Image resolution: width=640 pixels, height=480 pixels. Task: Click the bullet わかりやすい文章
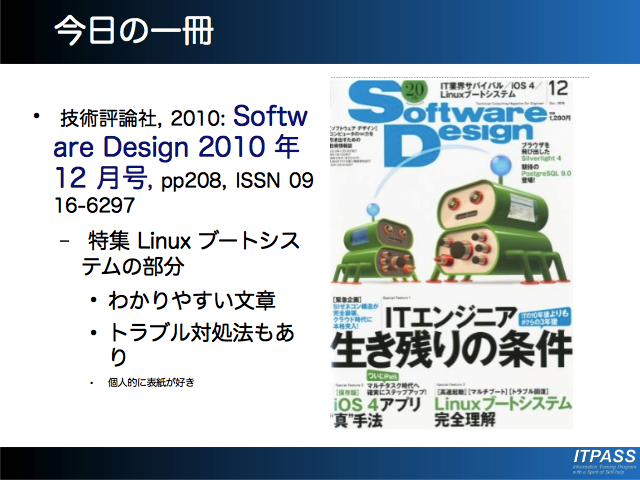[x=190, y=300]
